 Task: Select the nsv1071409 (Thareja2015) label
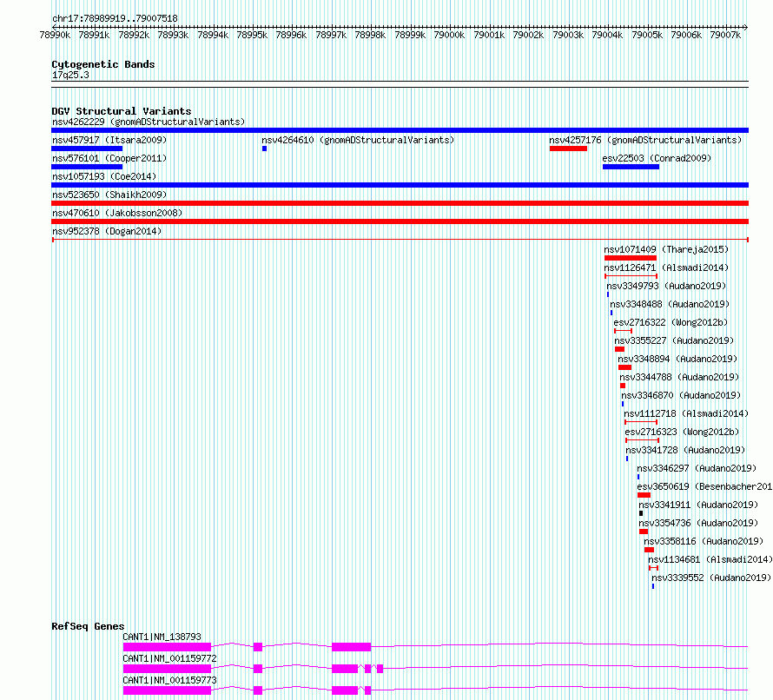coord(666,249)
